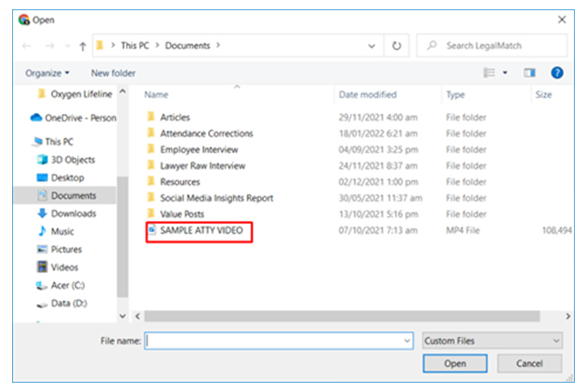Click the horizontal scrollbar left arrow

pyautogui.click(x=137, y=317)
